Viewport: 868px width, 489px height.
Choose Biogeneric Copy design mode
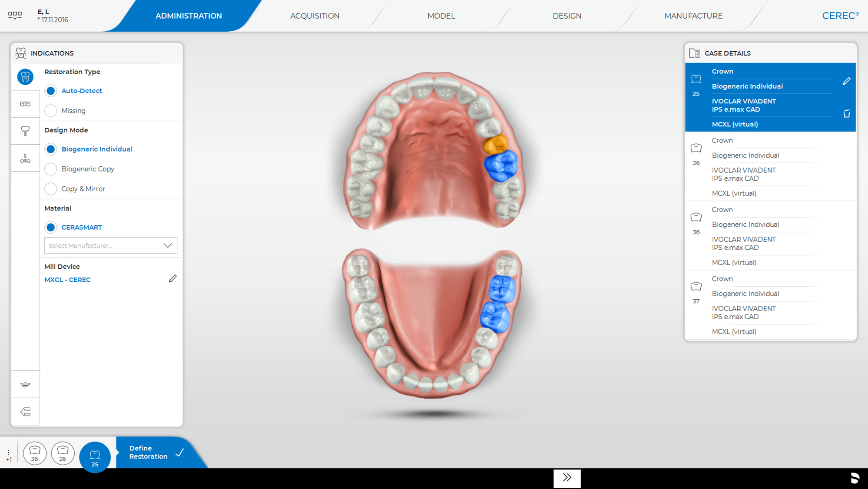coord(51,169)
